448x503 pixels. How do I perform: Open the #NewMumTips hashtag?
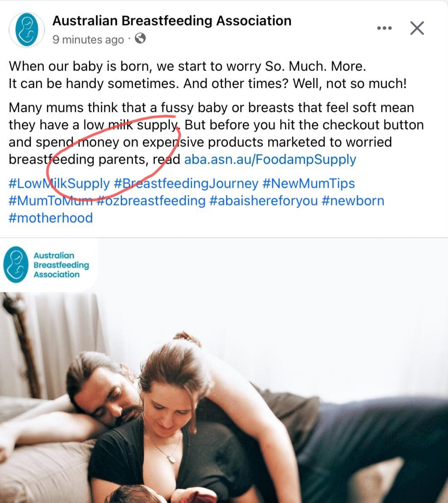click(x=309, y=184)
